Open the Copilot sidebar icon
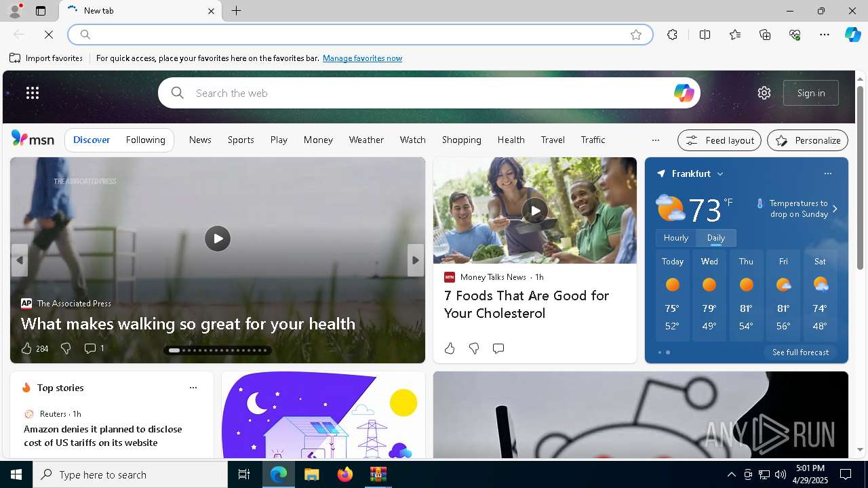The width and height of the screenshot is (868, 488). [852, 35]
